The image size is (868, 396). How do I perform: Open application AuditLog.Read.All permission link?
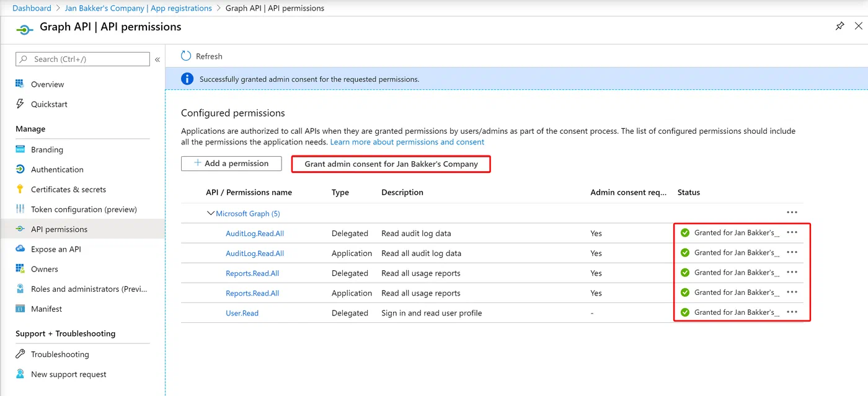(x=255, y=253)
